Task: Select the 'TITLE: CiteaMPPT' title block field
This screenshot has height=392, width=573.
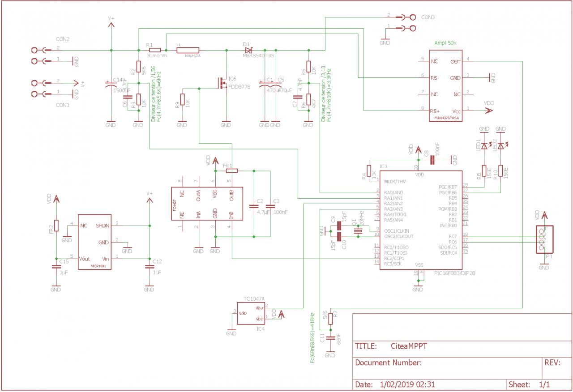Action: 463,346
